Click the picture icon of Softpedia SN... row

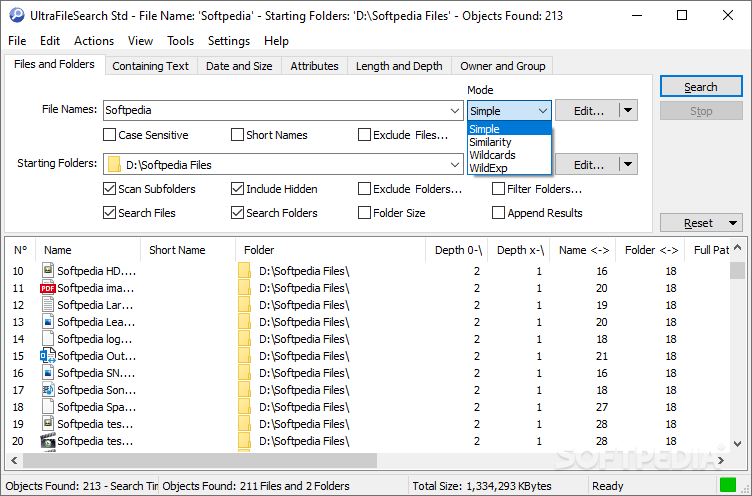pyautogui.click(x=47, y=373)
